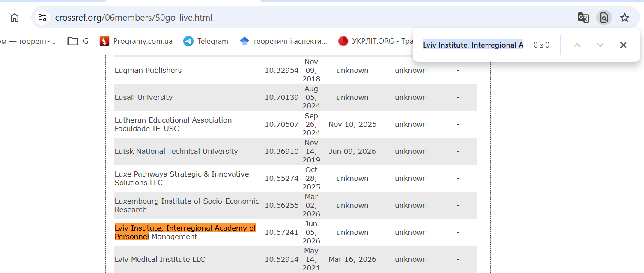Open site information icon in address bar
The height and width of the screenshot is (273, 644).
42,18
